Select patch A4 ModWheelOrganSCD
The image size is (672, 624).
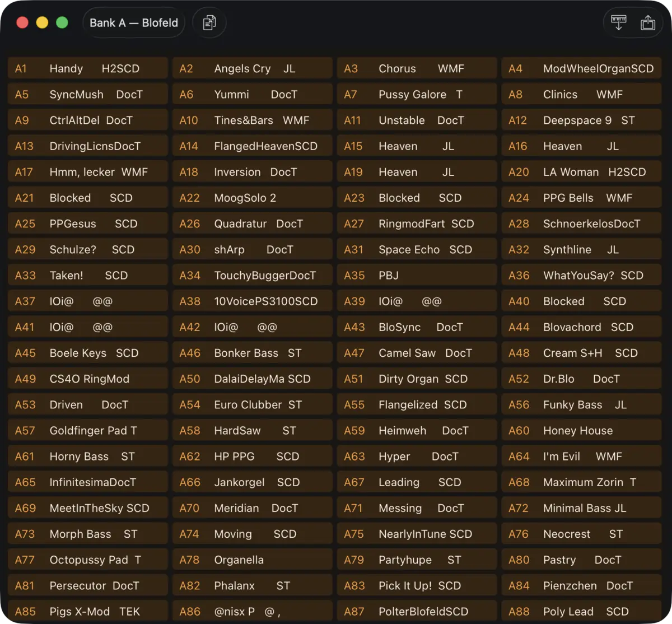click(582, 68)
